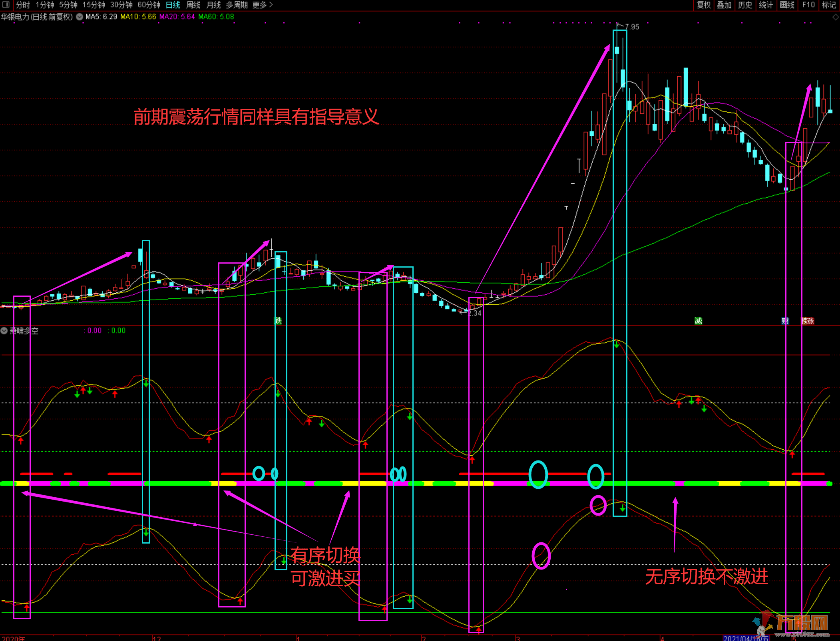Open the main chart indicator dropdown arrow

click(x=80, y=17)
